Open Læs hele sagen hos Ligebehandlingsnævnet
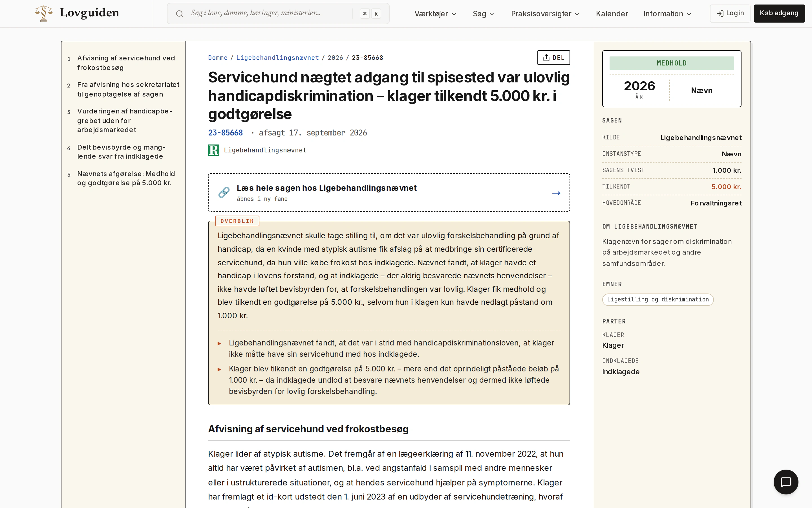This screenshot has width=812, height=508. (389, 192)
